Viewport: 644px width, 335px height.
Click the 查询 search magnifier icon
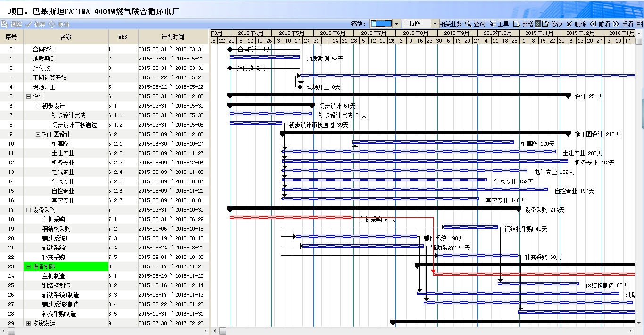[468, 24]
